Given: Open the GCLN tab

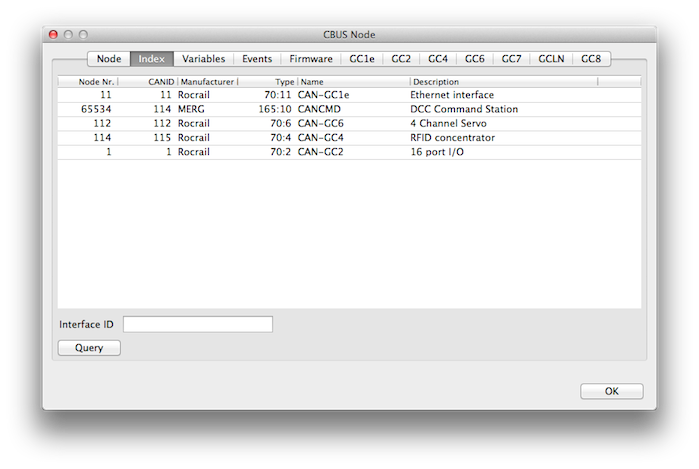Looking at the screenshot, I should tap(551, 59).
